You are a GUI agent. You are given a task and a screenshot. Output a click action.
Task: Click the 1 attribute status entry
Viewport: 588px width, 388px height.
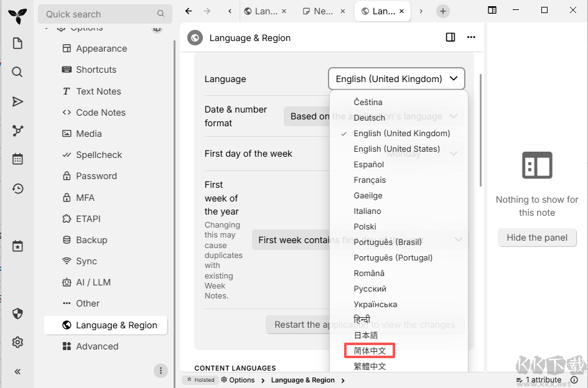pyautogui.click(x=538, y=380)
